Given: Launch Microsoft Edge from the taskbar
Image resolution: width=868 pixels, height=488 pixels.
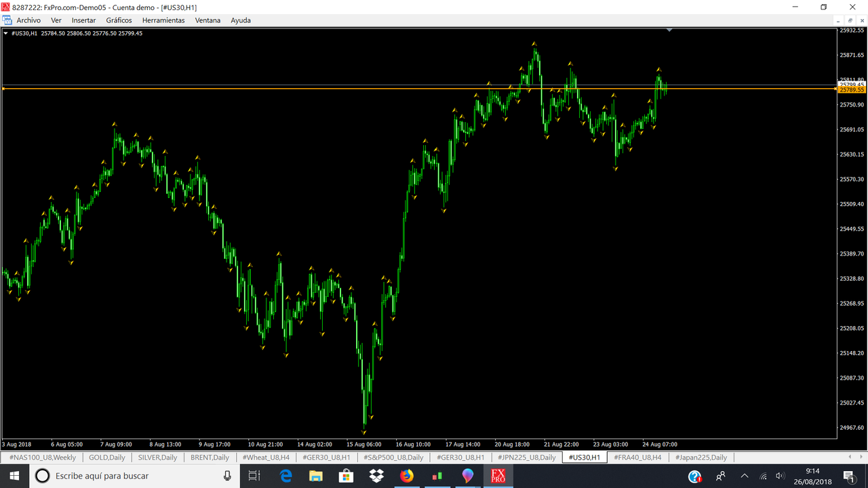Looking at the screenshot, I should point(285,475).
